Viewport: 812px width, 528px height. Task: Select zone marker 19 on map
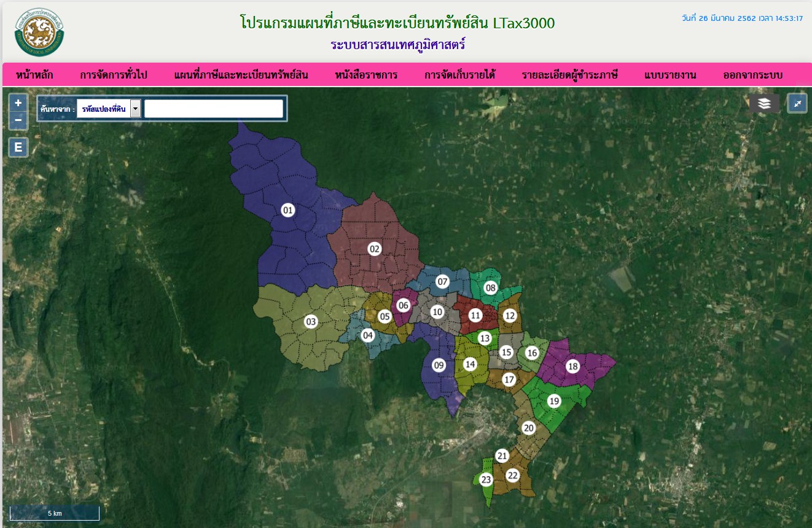coord(554,401)
